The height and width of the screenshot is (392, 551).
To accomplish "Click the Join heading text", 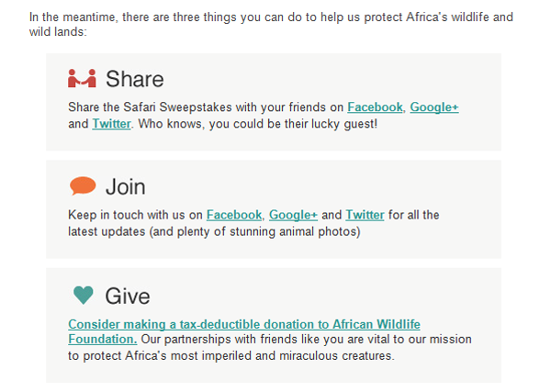I will pos(126,186).
